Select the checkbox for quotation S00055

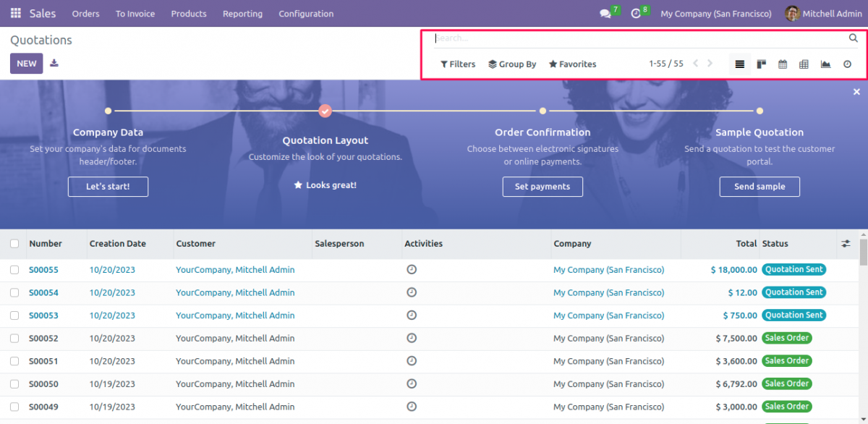point(14,270)
